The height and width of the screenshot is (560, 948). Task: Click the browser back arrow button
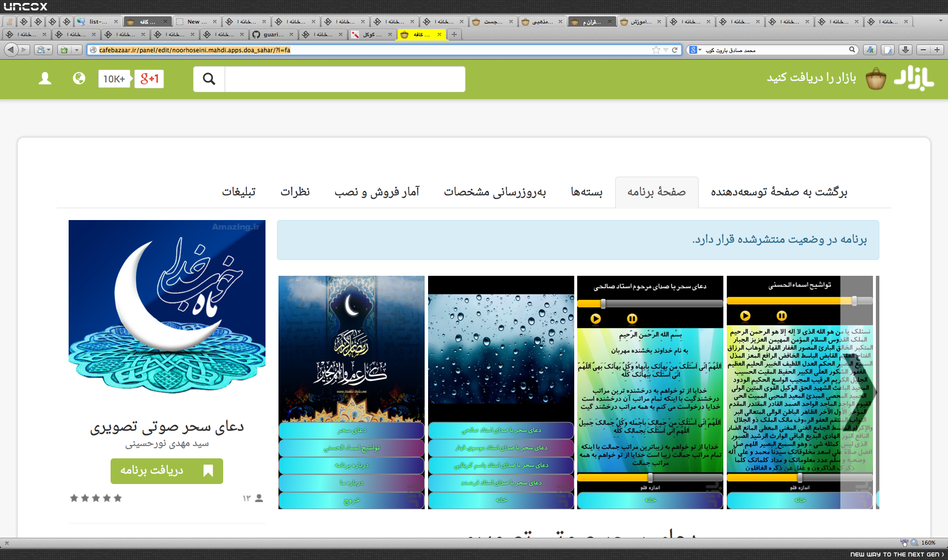[11, 50]
